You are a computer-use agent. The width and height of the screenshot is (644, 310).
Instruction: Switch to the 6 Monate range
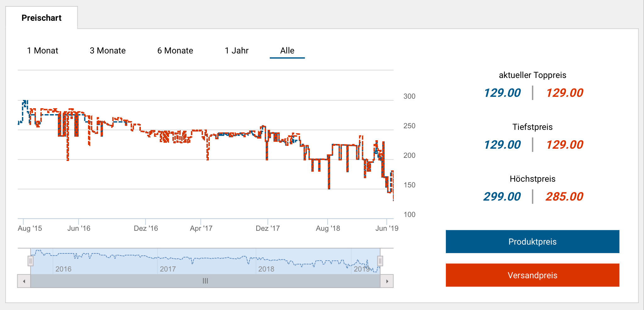[x=175, y=51]
